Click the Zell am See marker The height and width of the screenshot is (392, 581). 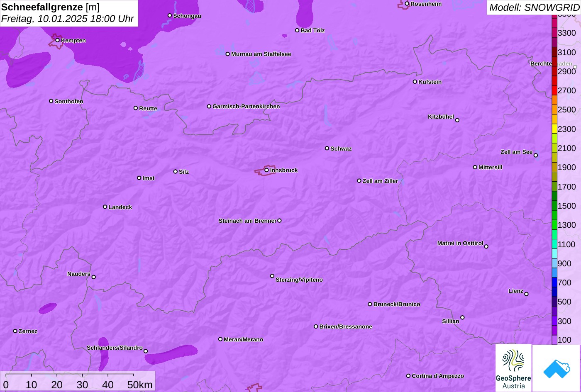[x=536, y=156]
